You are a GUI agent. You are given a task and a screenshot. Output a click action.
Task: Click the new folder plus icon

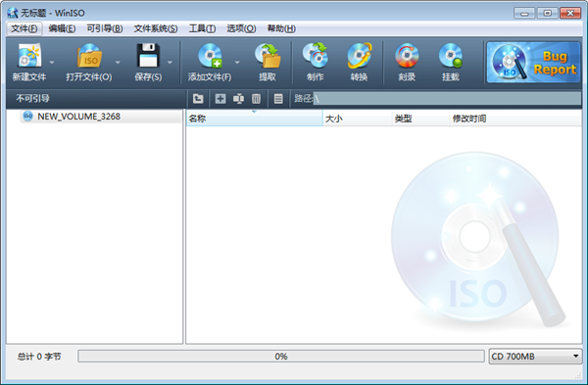220,99
